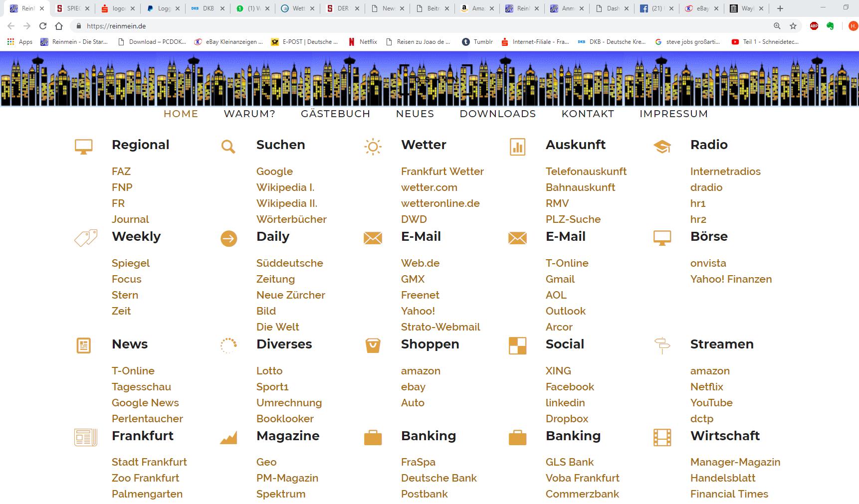The height and width of the screenshot is (504, 859).
Task: Click the newspaper icon beside Frankfurt
Action: tap(86, 437)
